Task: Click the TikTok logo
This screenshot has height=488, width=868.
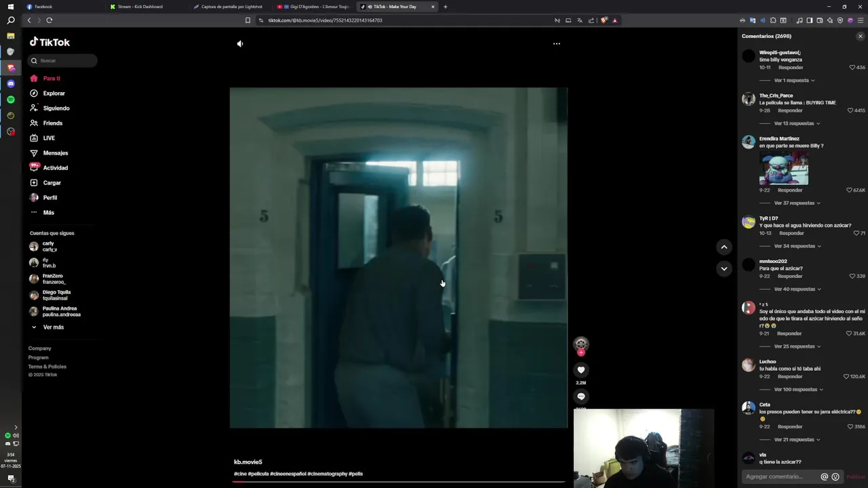Action: [x=50, y=42]
